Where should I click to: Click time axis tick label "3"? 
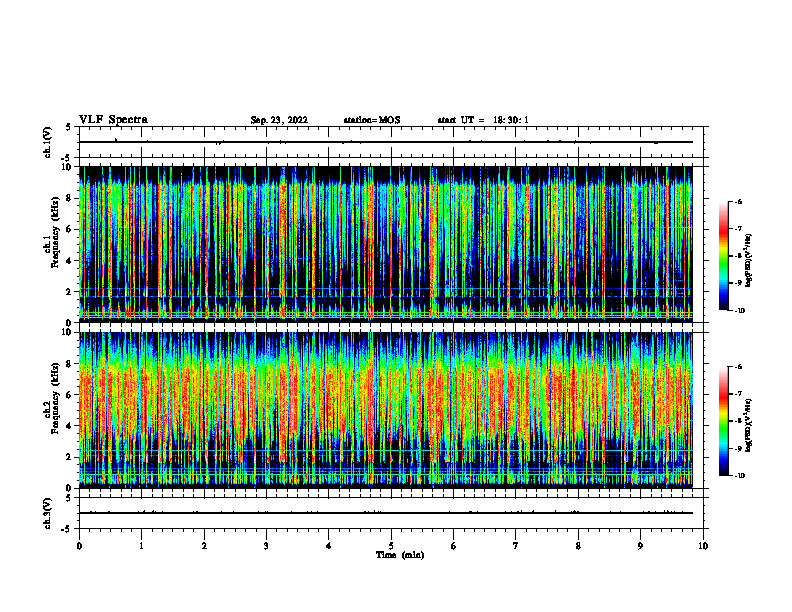(x=266, y=546)
